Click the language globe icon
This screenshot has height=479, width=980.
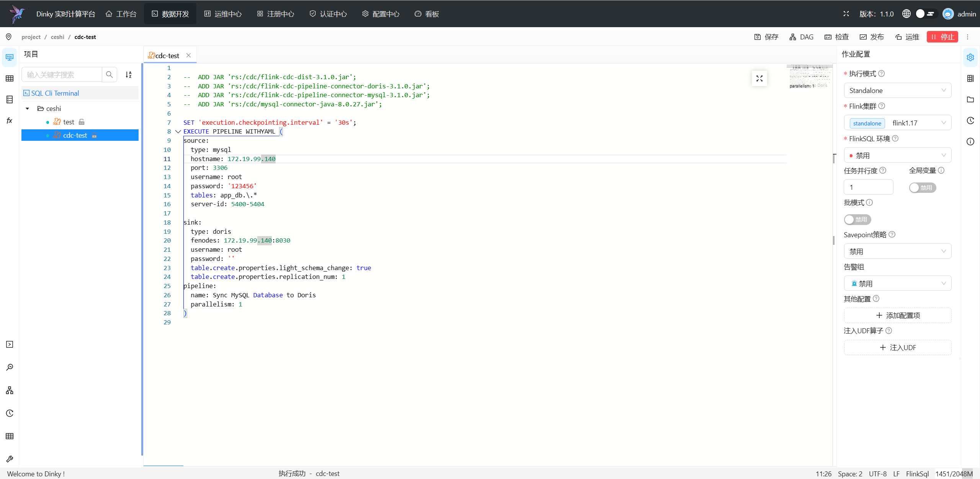(x=906, y=14)
